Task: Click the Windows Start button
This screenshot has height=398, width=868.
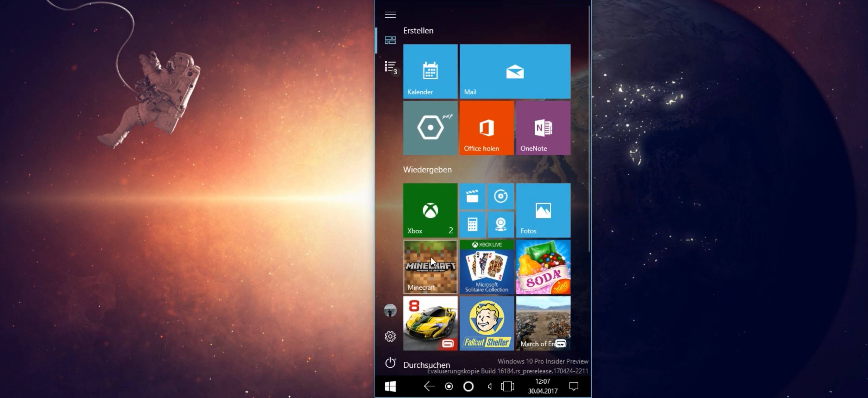Action: (390, 387)
